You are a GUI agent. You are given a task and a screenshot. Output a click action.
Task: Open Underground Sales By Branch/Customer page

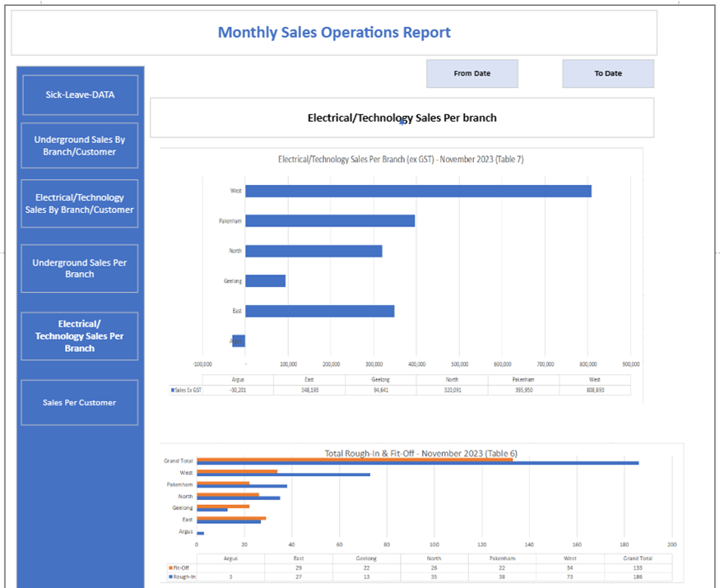coord(80,146)
